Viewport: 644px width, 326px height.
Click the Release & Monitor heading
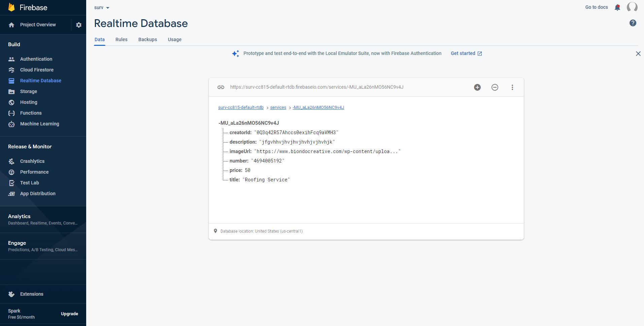pyautogui.click(x=30, y=147)
